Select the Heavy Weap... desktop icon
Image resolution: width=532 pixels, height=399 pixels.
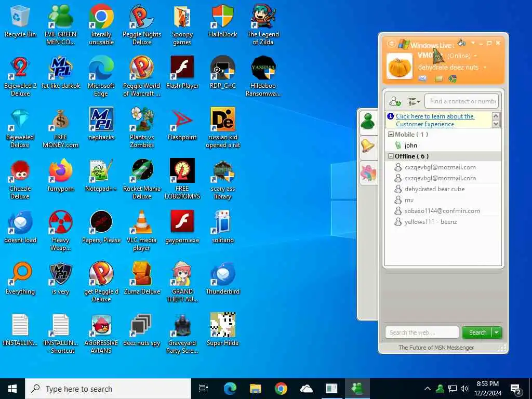pos(60,231)
